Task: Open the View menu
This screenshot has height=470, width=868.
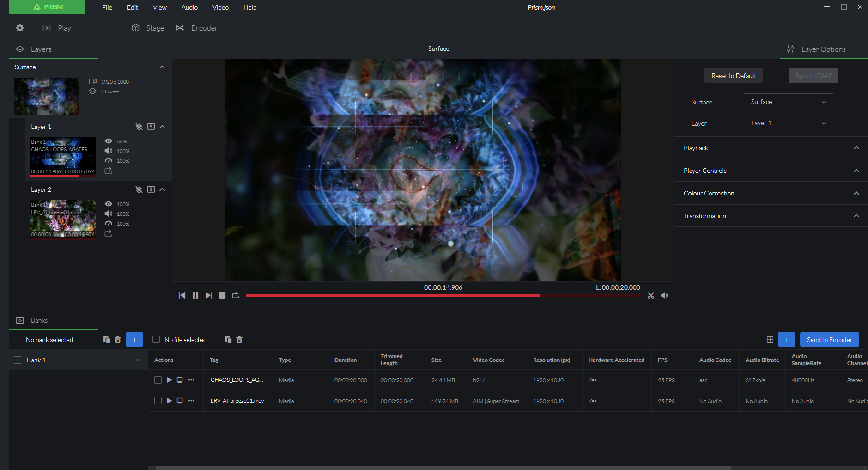Action: tap(160, 7)
